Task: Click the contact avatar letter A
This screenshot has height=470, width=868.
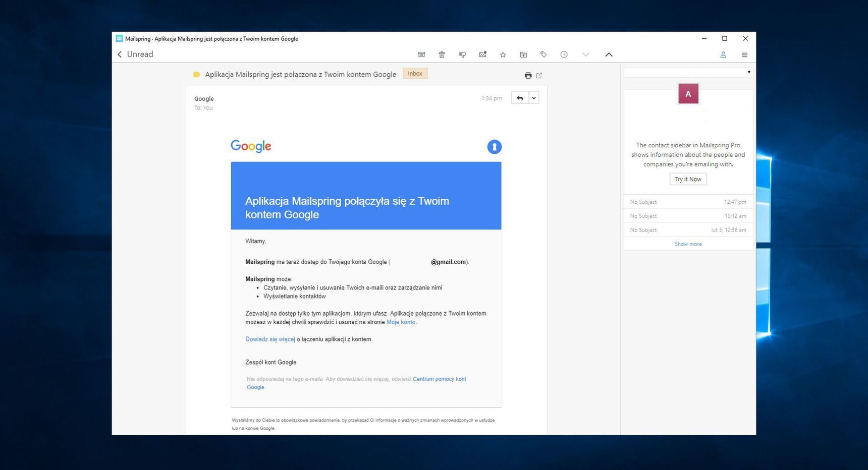Action: pyautogui.click(x=688, y=94)
